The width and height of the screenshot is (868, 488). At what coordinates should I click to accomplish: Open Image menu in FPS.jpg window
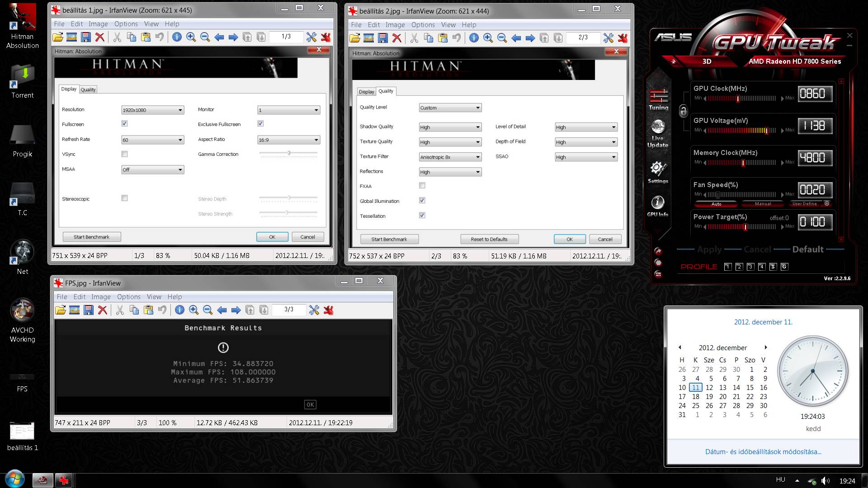point(101,297)
